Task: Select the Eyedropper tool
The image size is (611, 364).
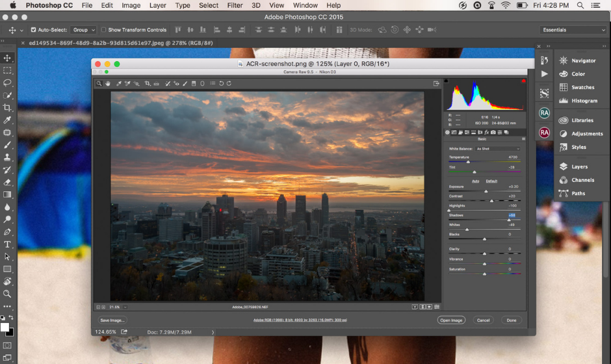Action: click(7, 120)
